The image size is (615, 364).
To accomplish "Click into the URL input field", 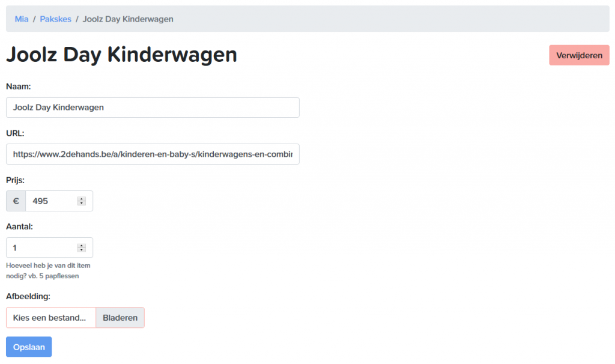I will click(153, 154).
